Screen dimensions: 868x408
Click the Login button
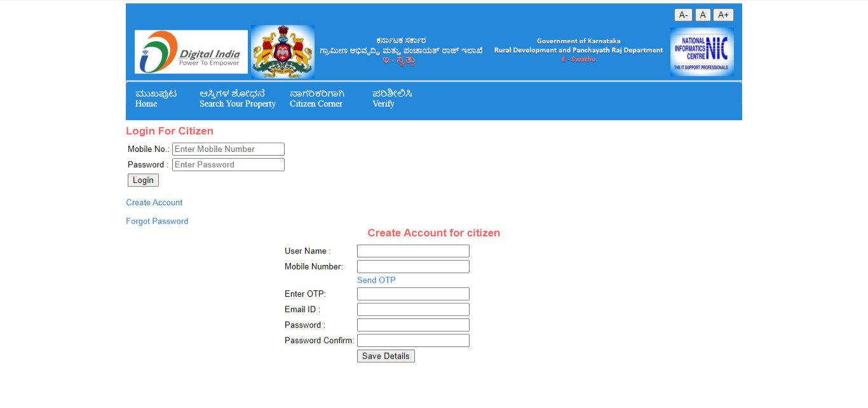(142, 180)
